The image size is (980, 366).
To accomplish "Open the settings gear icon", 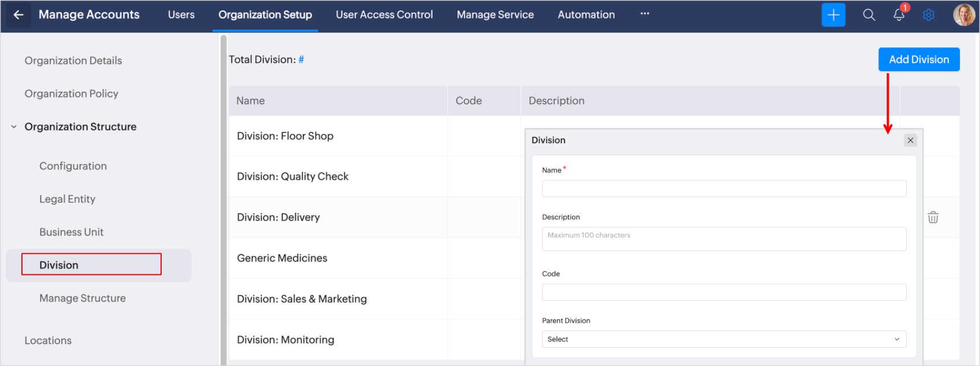I will (928, 15).
